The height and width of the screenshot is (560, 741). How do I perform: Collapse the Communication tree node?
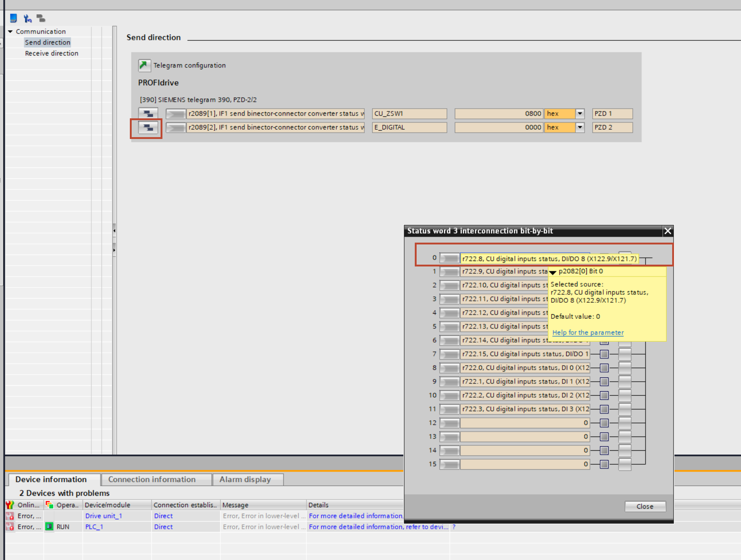[x=10, y=32]
